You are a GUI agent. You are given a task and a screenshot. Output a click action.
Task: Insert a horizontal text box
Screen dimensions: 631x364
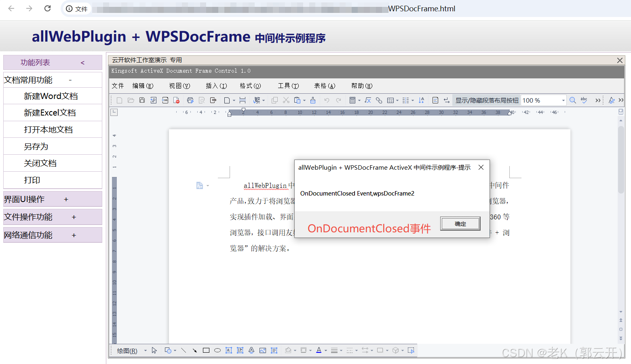(x=229, y=350)
